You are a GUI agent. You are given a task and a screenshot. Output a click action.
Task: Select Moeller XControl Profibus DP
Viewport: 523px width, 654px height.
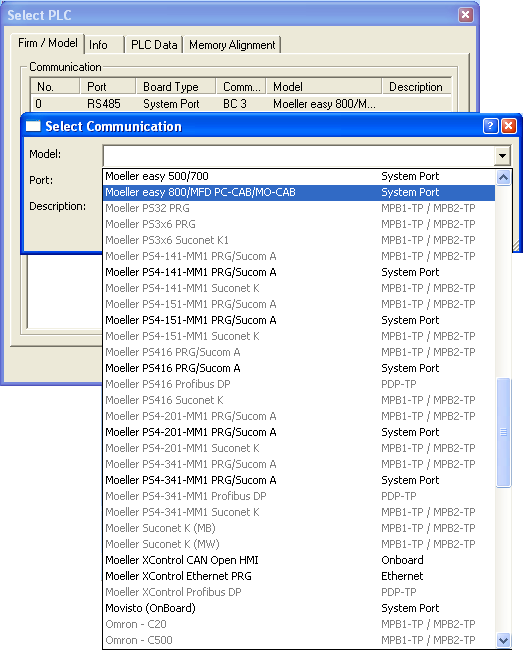299,592
